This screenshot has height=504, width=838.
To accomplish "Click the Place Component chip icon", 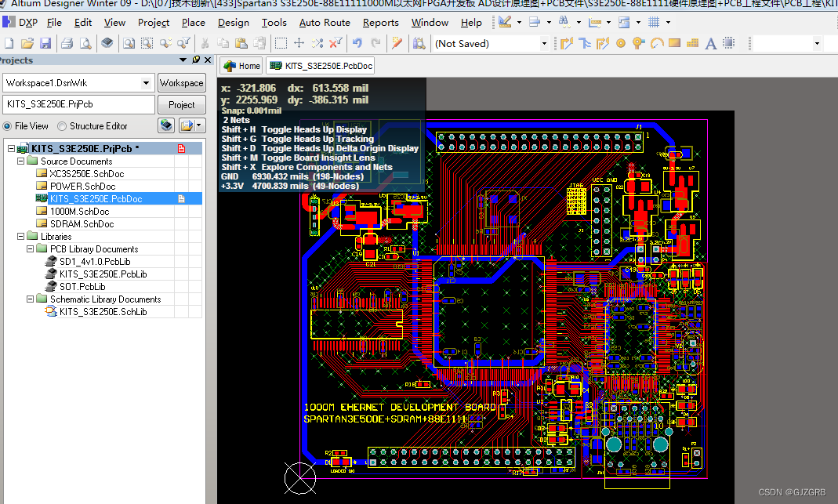I will click(x=728, y=43).
